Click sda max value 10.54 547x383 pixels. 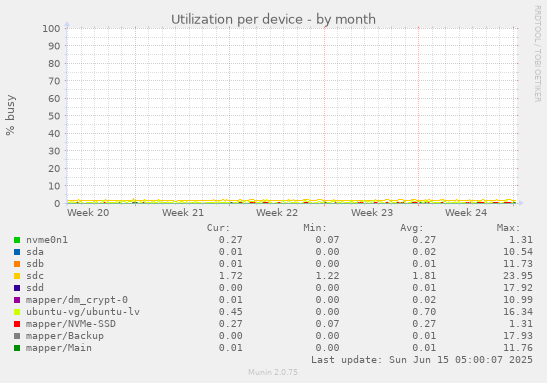518,252
